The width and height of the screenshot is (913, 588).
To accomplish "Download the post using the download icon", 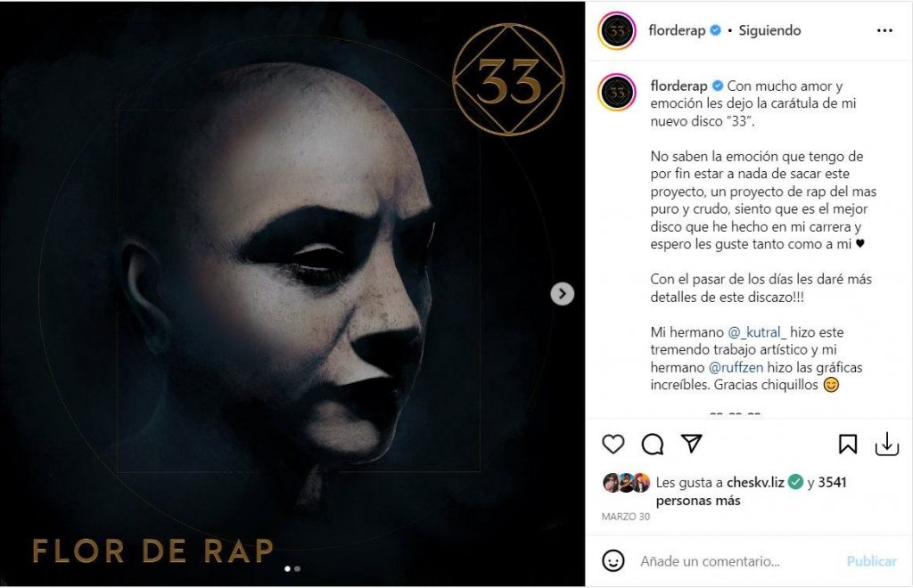I will [x=886, y=444].
